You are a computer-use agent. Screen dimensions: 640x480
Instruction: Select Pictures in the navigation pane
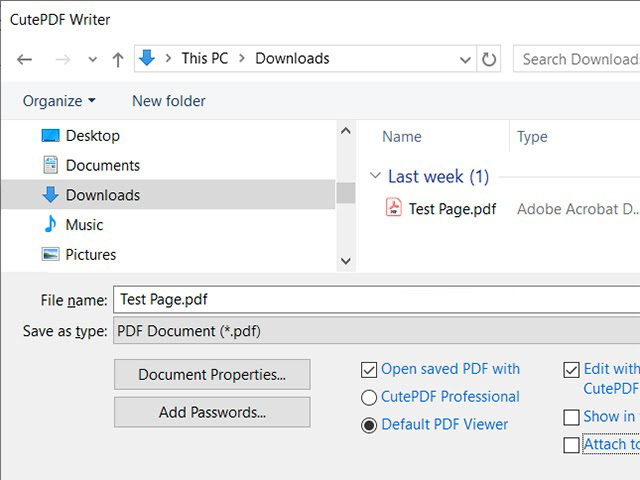click(x=91, y=254)
